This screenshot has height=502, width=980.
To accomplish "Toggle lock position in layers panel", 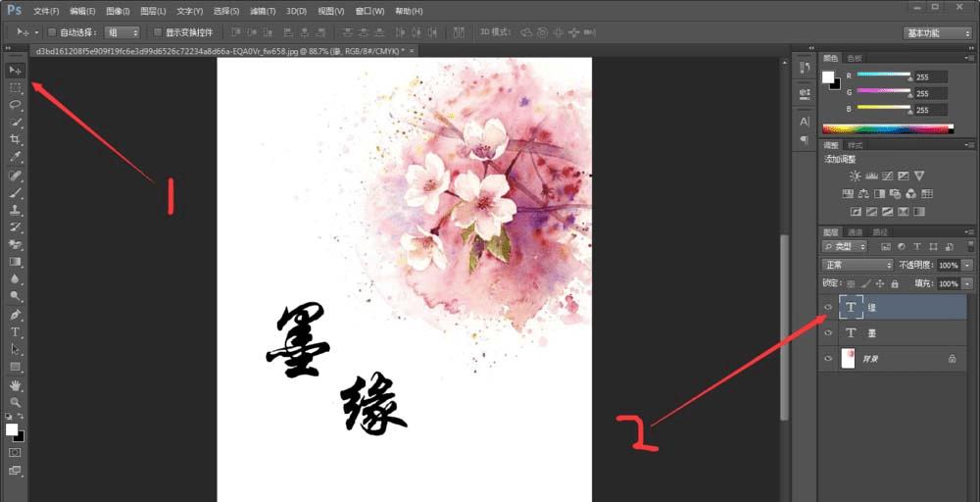I will coord(880,283).
